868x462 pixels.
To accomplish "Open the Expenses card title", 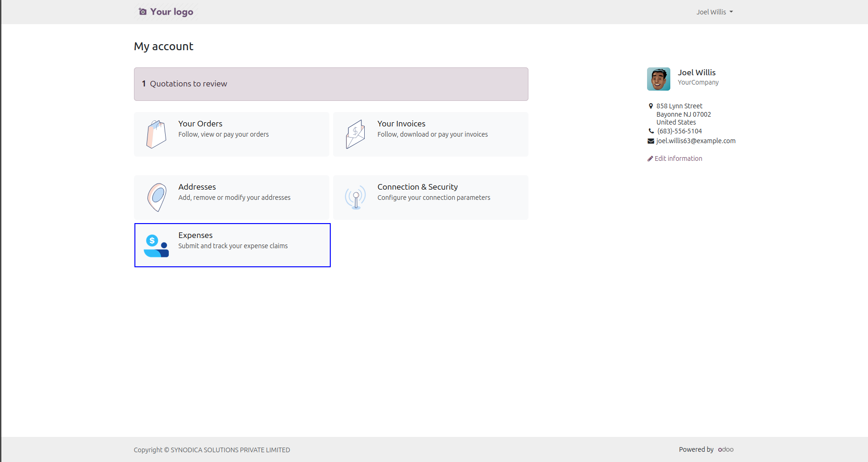I will 195,235.
